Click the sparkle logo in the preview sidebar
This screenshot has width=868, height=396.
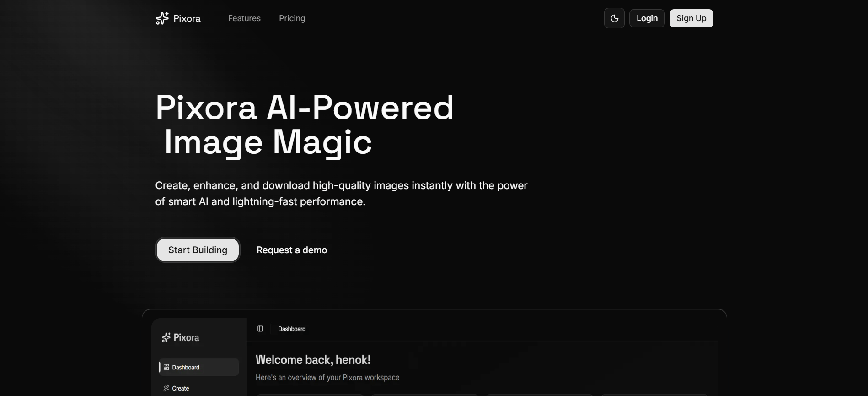coord(166,337)
